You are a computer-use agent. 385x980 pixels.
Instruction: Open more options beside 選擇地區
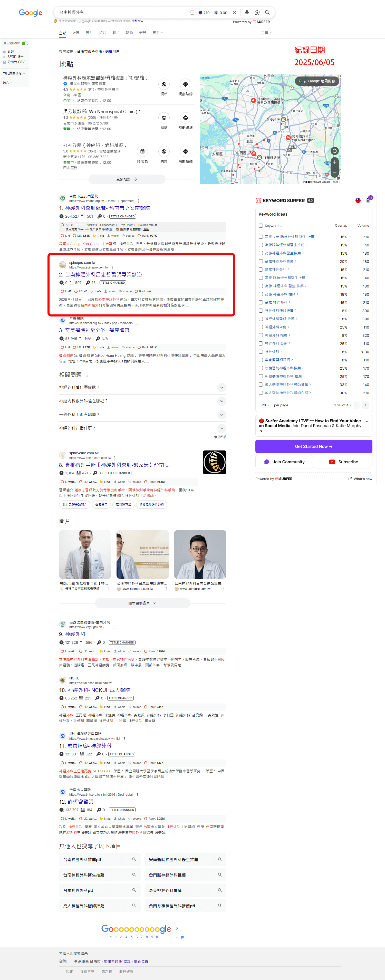126,51
